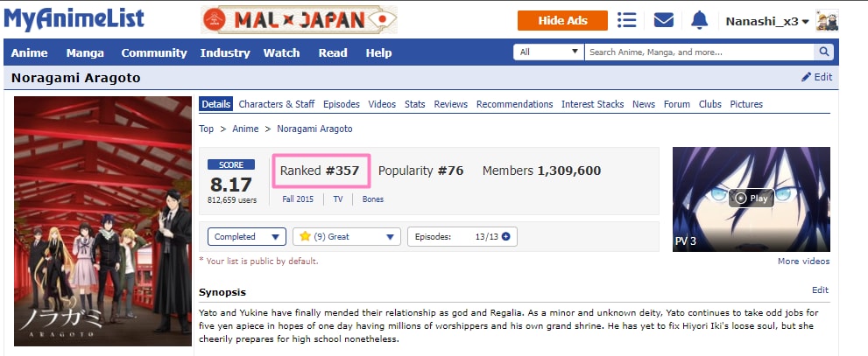Open the notifications bell icon
This screenshot has width=868, height=356.
(x=700, y=20)
